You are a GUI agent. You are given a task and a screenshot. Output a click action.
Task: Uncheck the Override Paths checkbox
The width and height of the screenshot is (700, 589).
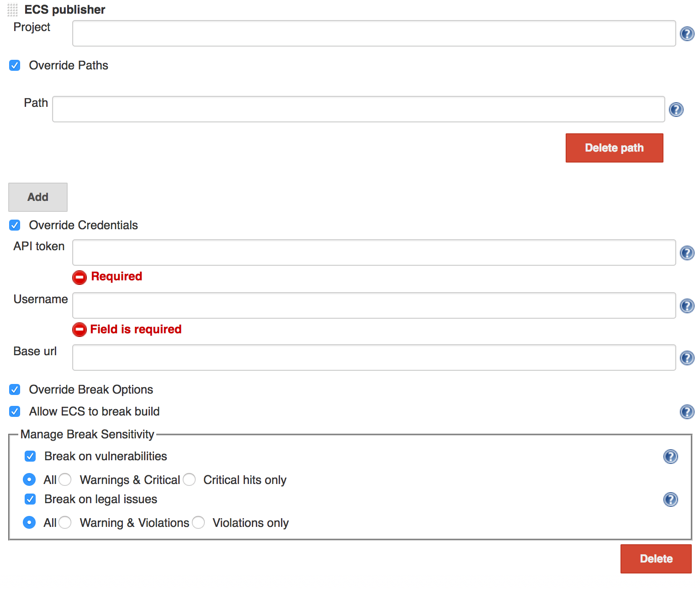pos(15,65)
